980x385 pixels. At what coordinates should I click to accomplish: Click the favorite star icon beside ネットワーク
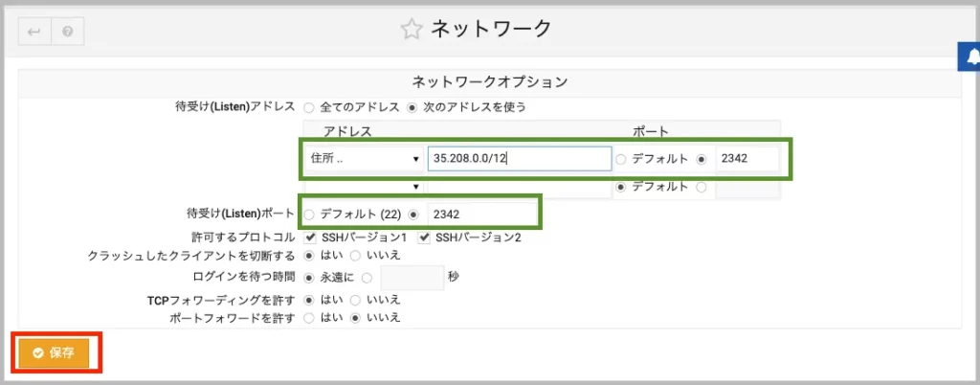[x=411, y=30]
